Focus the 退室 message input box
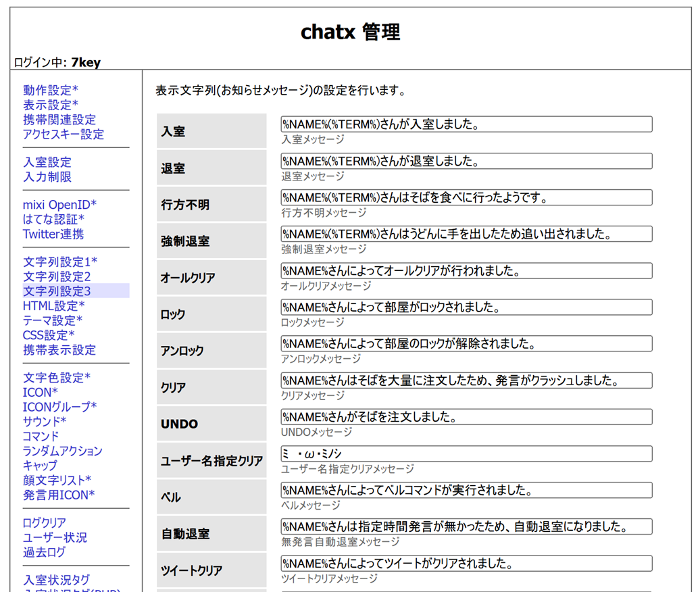The width and height of the screenshot is (700, 592). click(x=466, y=161)
